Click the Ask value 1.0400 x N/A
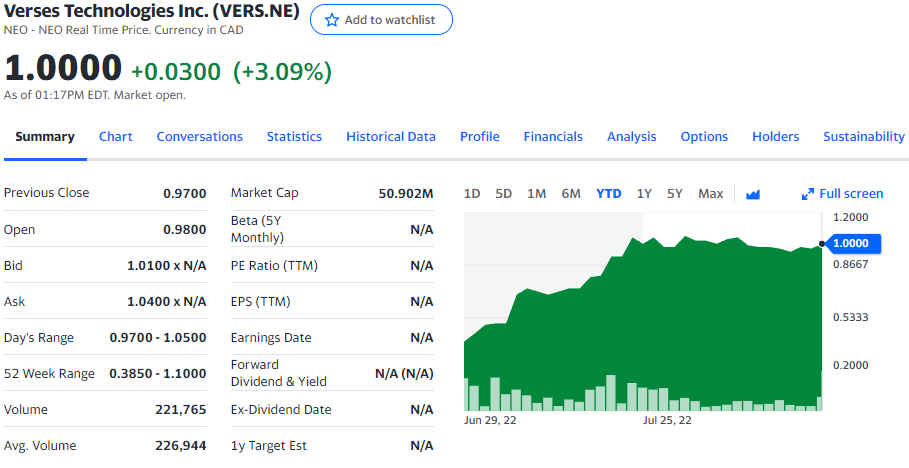This screenshot has width=909, height=468. pyautogui.click(x=166, y=302)
